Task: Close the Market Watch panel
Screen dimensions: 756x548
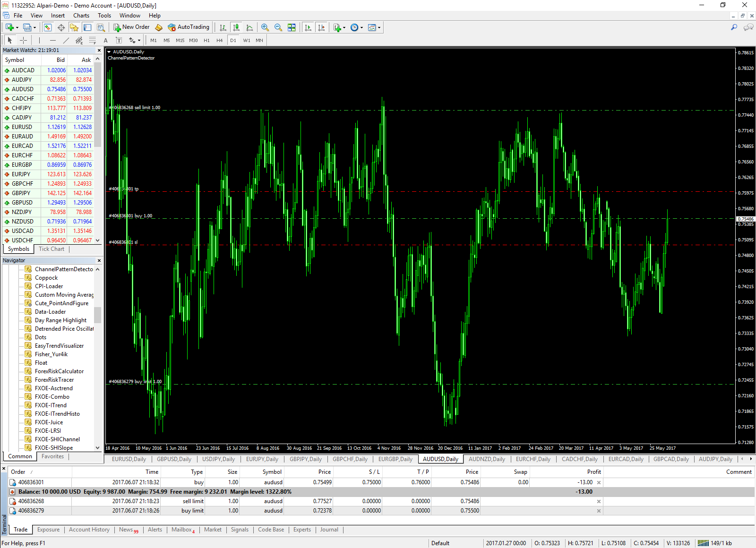Action: pos(99,50)
